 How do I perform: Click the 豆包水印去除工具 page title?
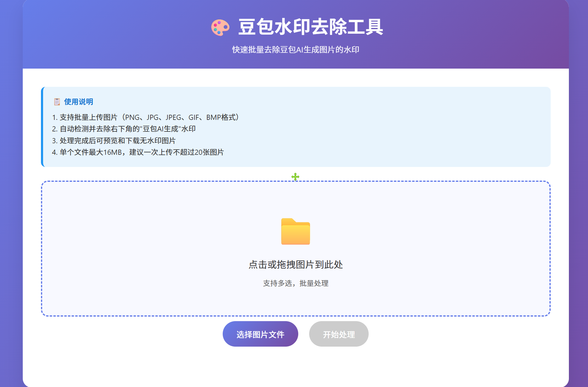pos(311,27)
